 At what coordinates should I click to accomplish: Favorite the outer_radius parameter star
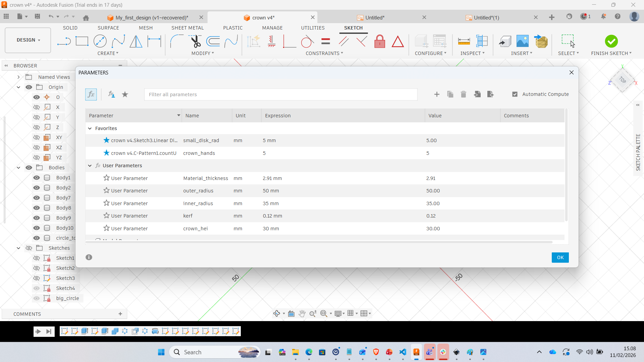106,190
